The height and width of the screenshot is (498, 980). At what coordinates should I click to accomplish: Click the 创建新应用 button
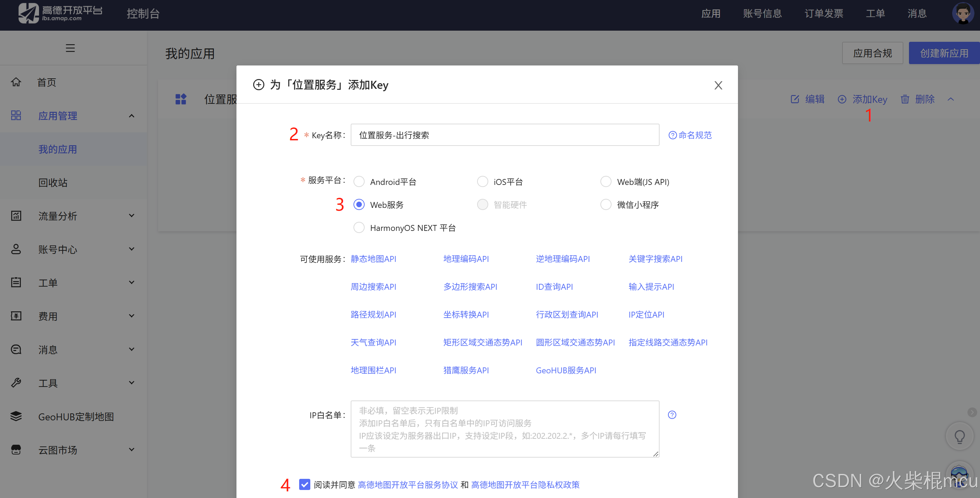tap(944, 53)
